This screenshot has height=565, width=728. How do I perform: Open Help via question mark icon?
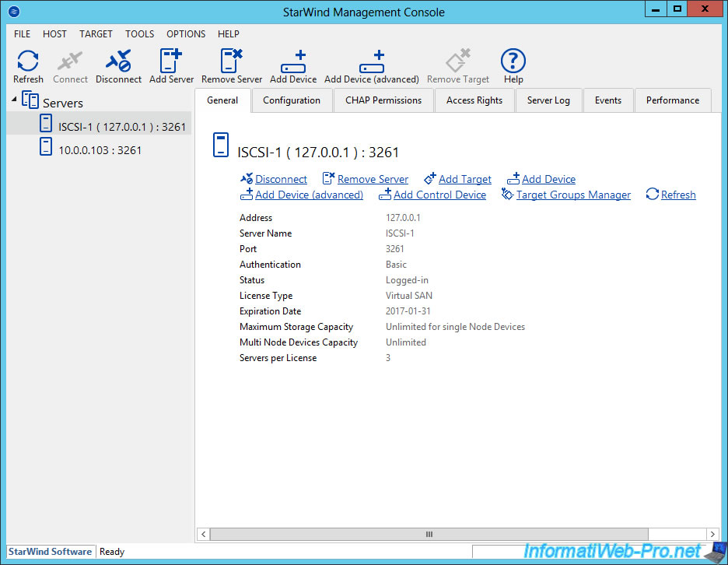[513, 61]
